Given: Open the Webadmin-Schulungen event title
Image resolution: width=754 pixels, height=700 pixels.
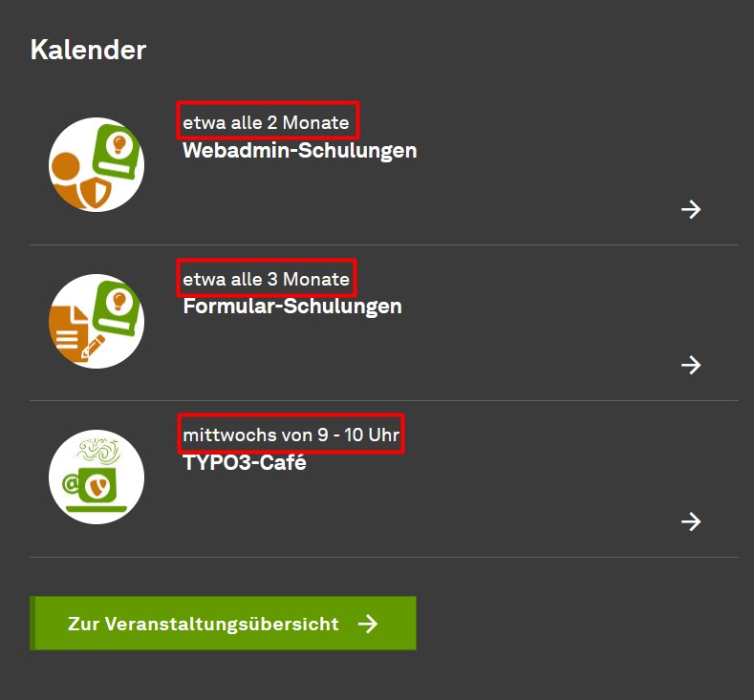Looking at the screenshot, I should coord(299,150).
